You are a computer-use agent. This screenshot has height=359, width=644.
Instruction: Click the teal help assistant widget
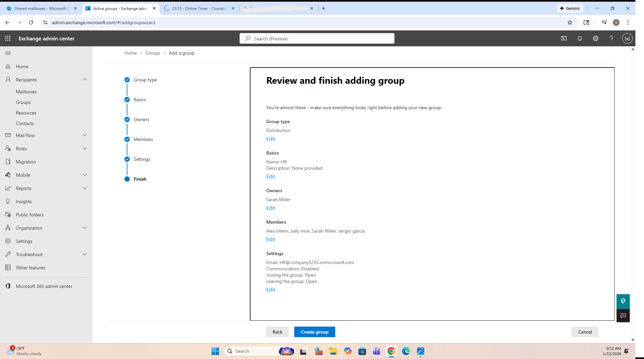pyautogui.click(x=623, y=301)
